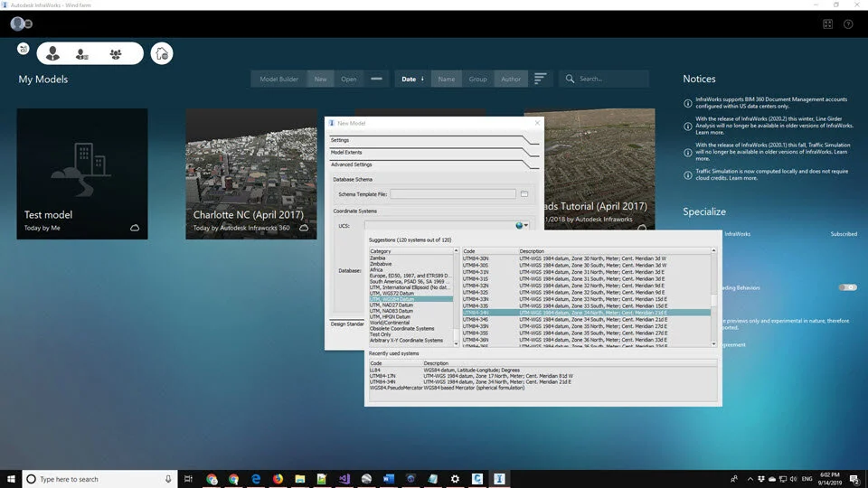868x488 pixels.
Task: Select the group models icon
Action: point(115,53)
